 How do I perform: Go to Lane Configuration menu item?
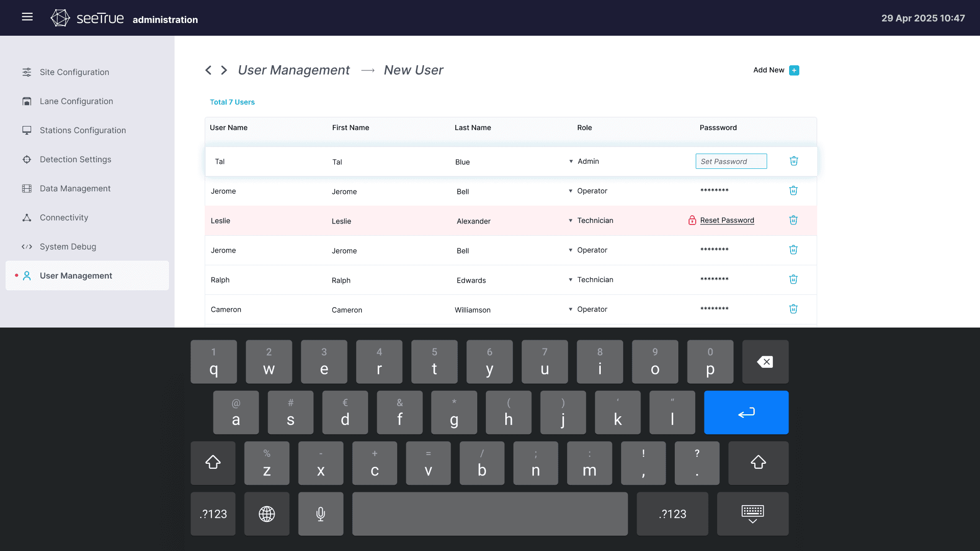click(x=76, y=102)
